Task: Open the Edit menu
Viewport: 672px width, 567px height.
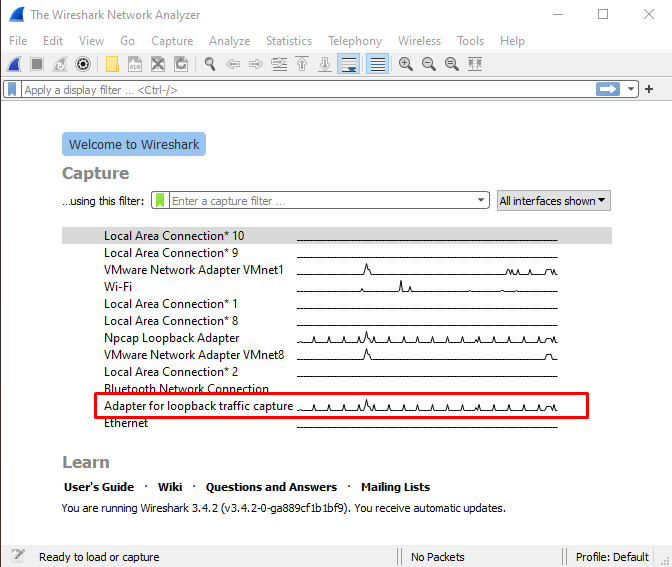Action: click(53, 41)
